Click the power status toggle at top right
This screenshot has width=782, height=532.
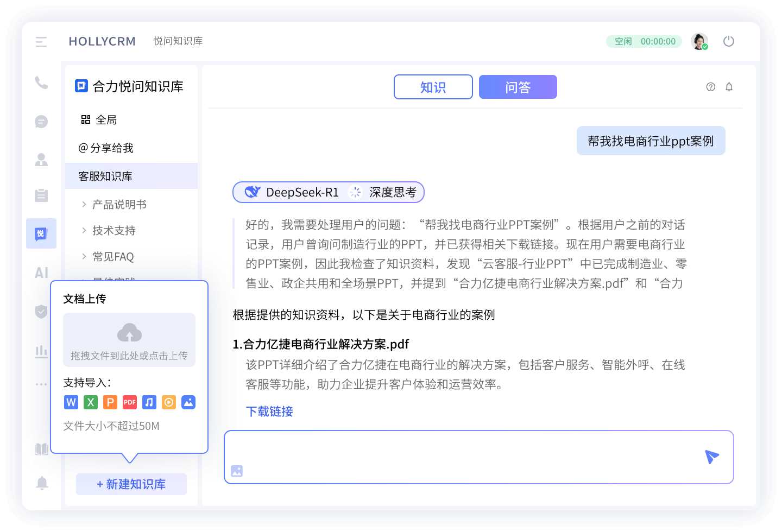(x=729, y=41)
